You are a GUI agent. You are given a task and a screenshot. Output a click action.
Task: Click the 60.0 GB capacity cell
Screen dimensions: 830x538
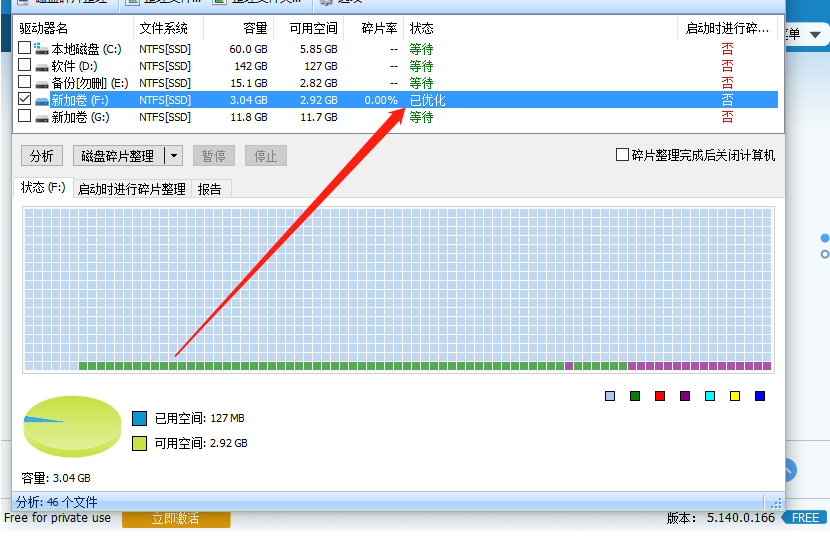248,49
